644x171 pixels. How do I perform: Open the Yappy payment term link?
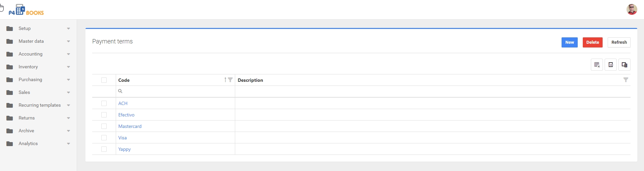(124, 149)
